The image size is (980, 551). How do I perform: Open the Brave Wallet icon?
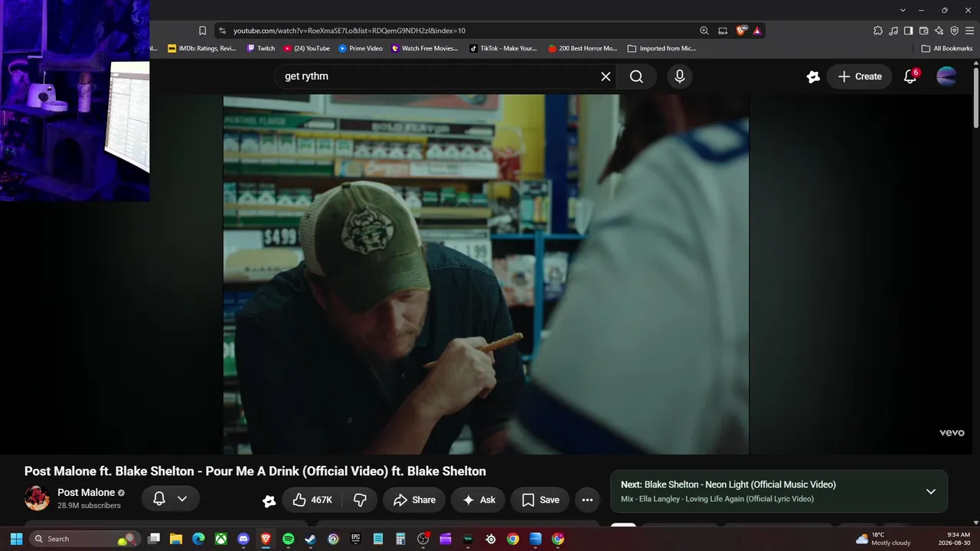coord(923,31)
